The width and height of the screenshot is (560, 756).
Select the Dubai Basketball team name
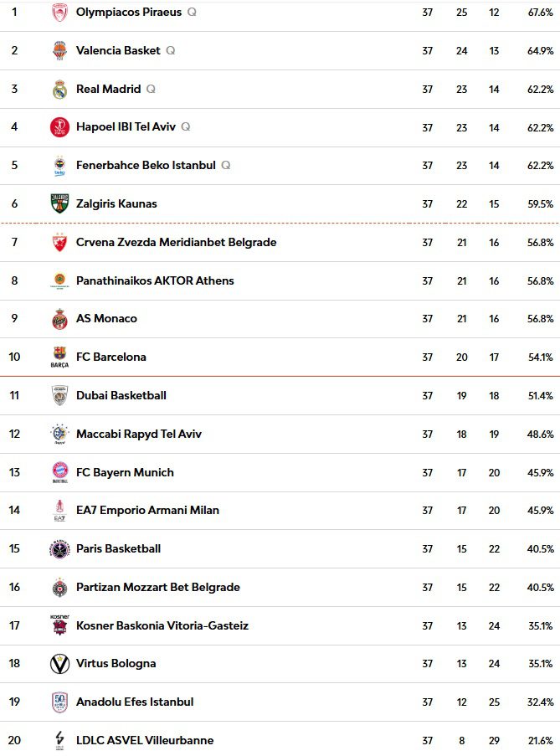pyautogui.click(x=121, y=395)
